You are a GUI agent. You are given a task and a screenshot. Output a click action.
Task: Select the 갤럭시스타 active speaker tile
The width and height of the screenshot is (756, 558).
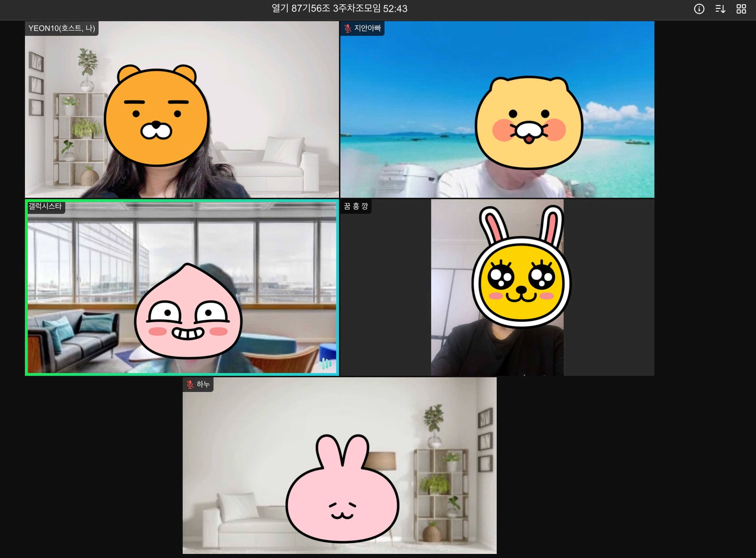coord(182,287)
